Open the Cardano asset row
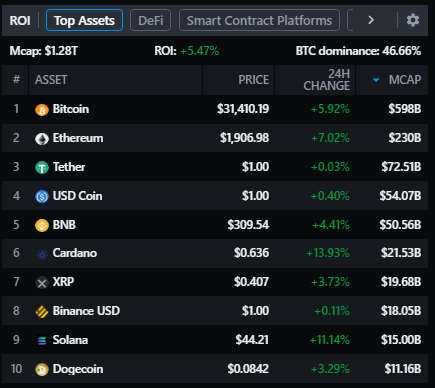The image size is (435, 388). tap(215, 253)
